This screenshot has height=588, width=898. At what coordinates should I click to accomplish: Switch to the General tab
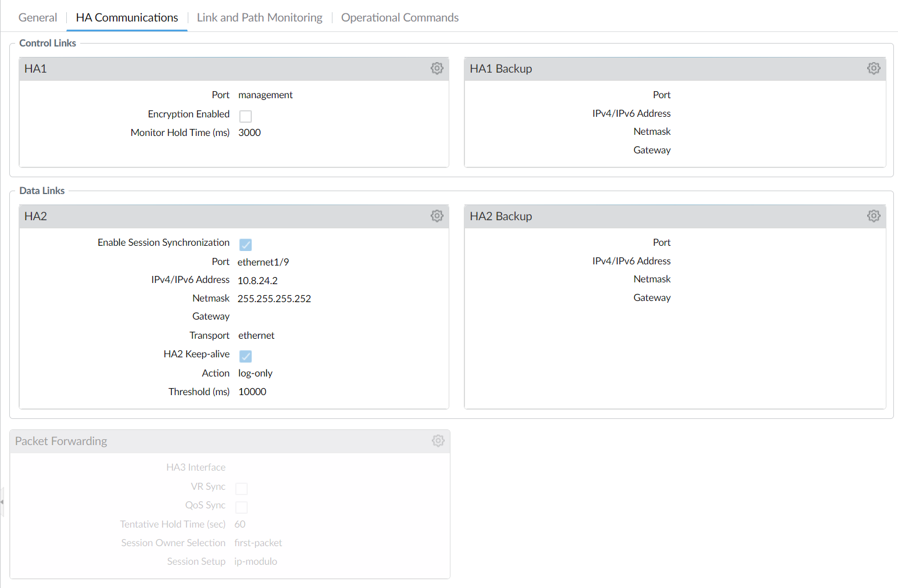point(37,17)
